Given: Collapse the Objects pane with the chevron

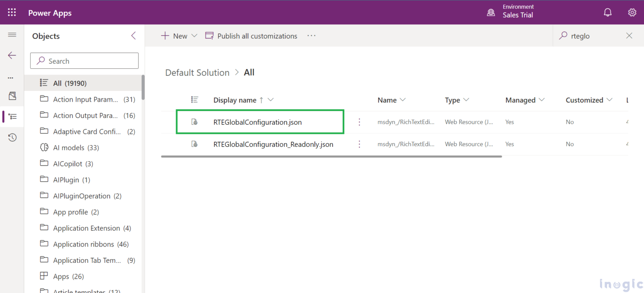Looking at the screenshot, I should click(x=133, y=36).
